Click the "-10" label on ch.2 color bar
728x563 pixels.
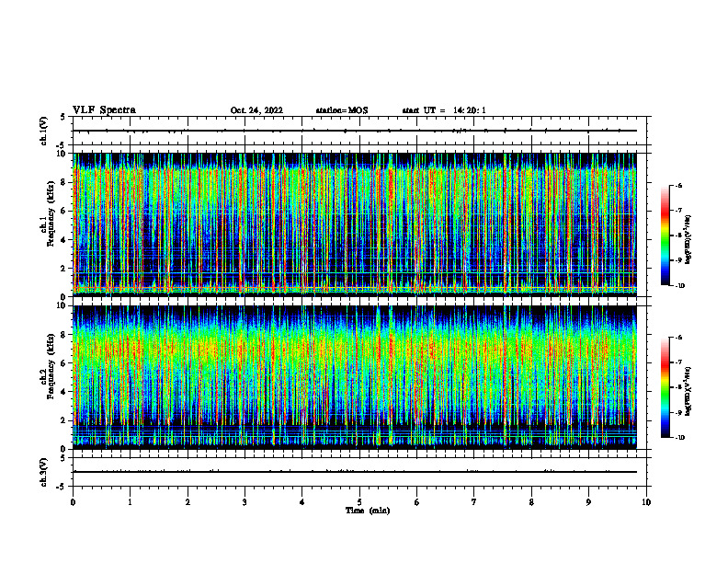pos(679,438)
